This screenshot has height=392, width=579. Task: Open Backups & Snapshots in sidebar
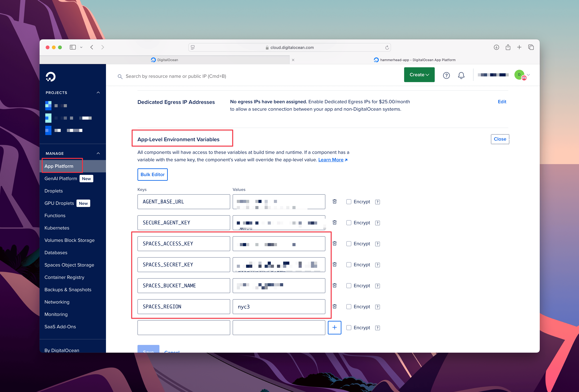click(68, 290)
